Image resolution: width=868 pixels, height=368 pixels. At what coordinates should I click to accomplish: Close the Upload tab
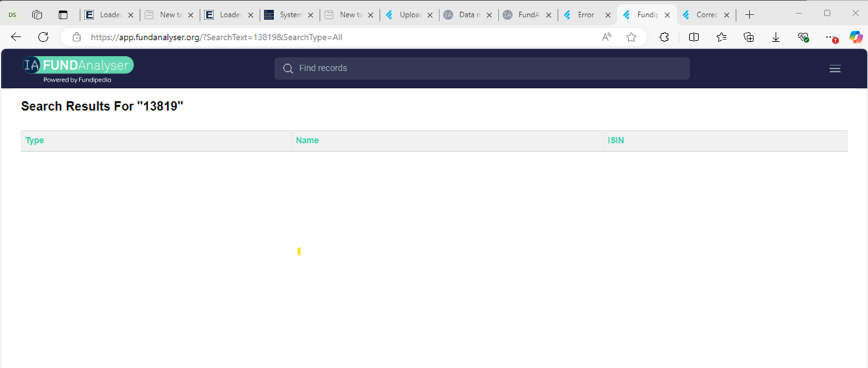click(430, 15)
